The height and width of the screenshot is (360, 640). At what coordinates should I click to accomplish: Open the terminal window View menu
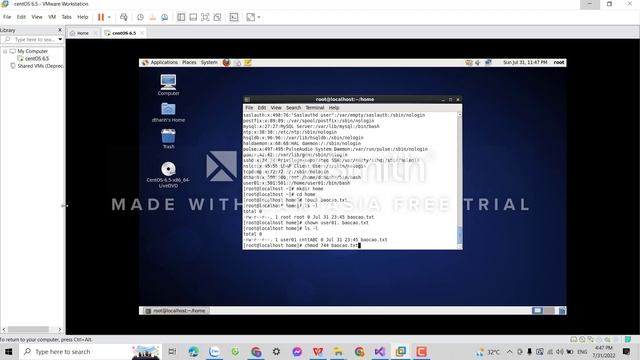pyautogui.click(x=276, y=108)
